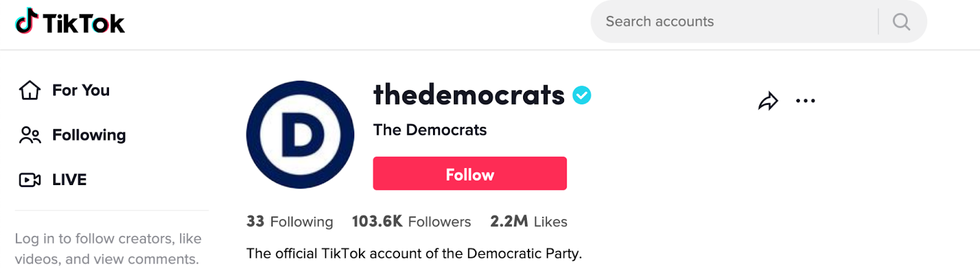Image resolution: width=980 pixels, height=277 pixels.
Task: Open the LIVE section
Action: [69, 180]
